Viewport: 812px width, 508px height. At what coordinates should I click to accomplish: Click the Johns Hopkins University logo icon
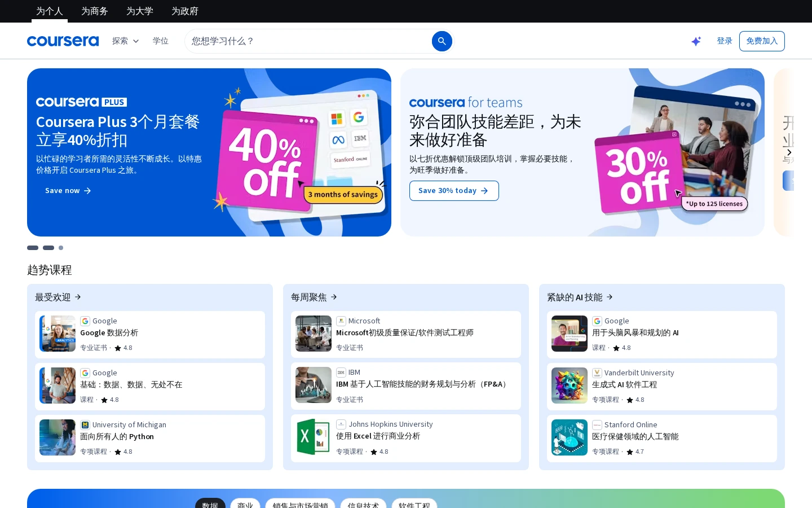[x=341, y=424]
